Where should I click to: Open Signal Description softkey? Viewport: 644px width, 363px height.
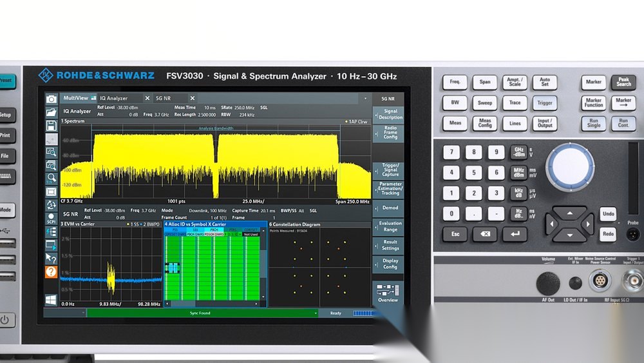388,114
